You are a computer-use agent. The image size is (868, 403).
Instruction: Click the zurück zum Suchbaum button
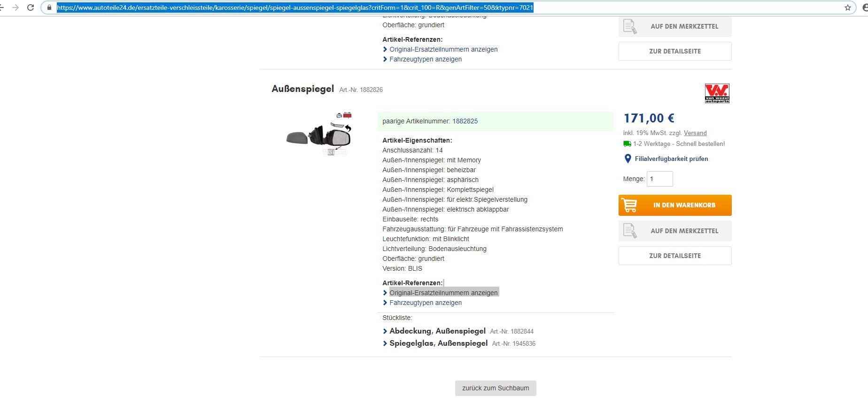coord(495,388)
